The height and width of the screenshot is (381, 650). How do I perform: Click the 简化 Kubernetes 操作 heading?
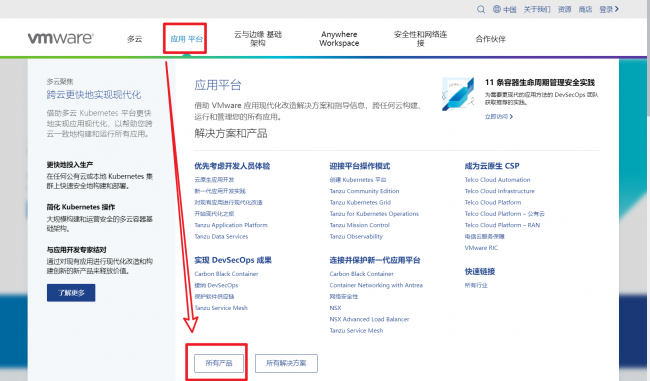coord(81,207)
